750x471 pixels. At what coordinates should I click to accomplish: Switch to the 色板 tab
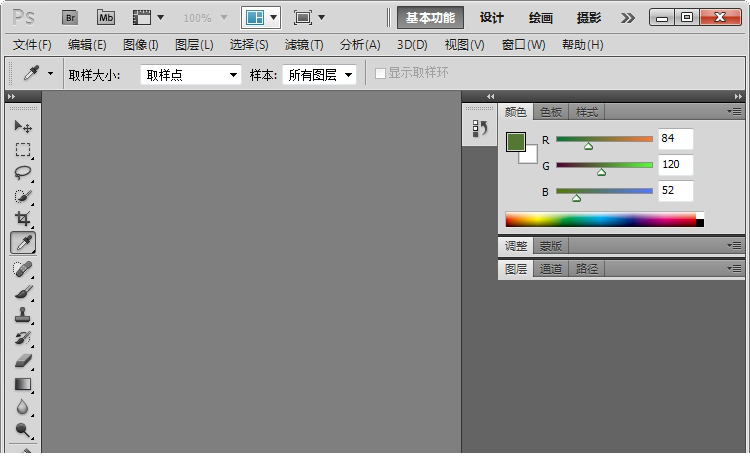tap(551, 112)
